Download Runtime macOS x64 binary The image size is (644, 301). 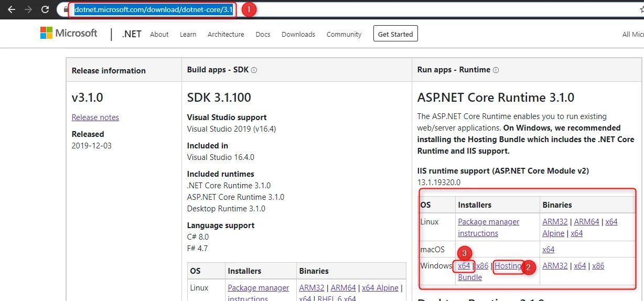click(x=549, y=250)
